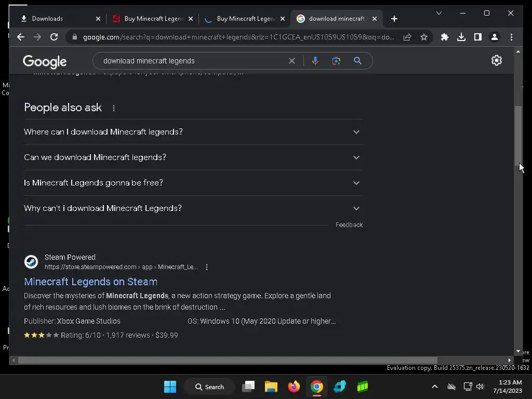Screen dimensions: 532x399
Task: Expand 'Where can I download Minecraft legends?'
Action: coord(193,131)
